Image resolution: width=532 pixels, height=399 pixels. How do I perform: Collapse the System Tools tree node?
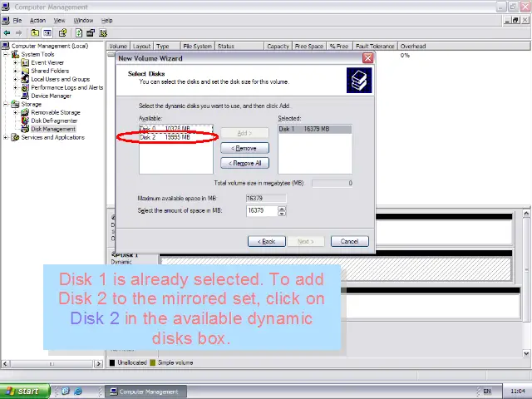coord(6,54)
